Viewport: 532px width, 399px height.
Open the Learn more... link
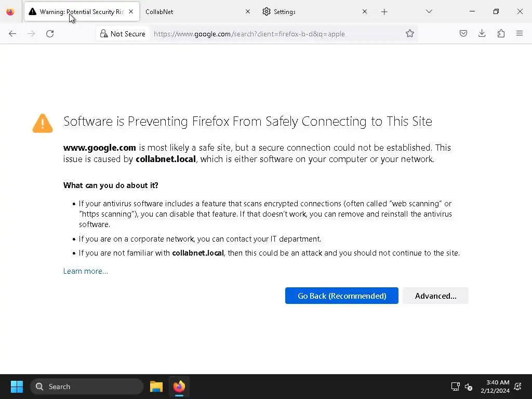click(86, 271)
